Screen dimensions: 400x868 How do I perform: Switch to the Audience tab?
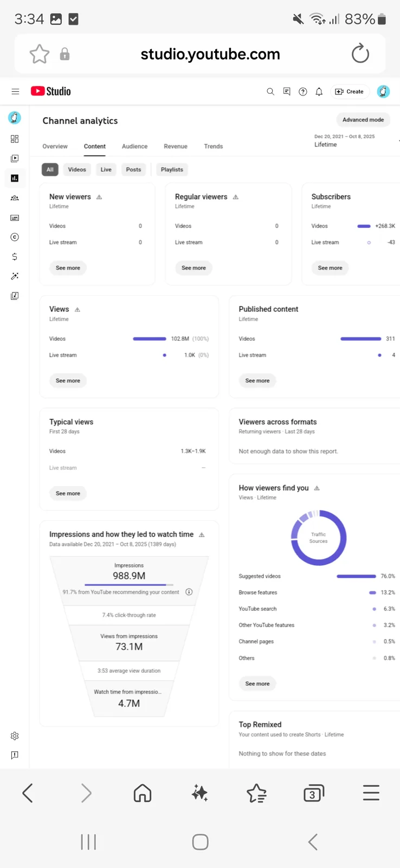point(134,146)
